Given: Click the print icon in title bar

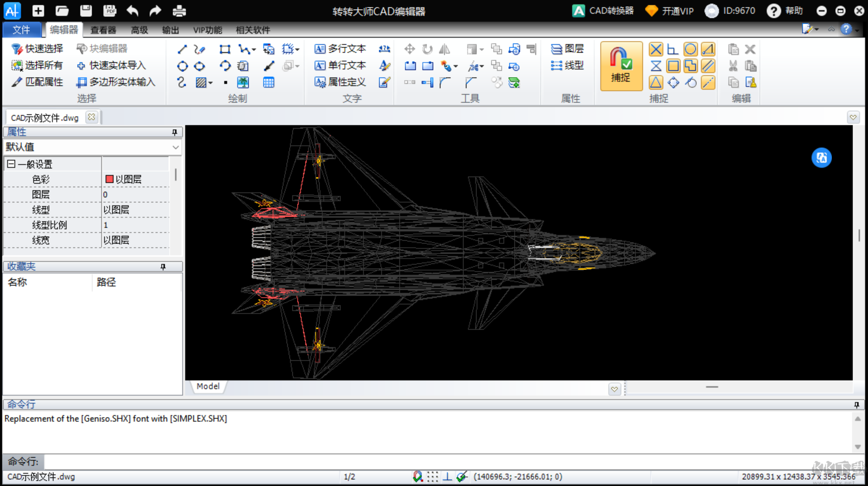Looking at the screenshot, I should (179, 11).
